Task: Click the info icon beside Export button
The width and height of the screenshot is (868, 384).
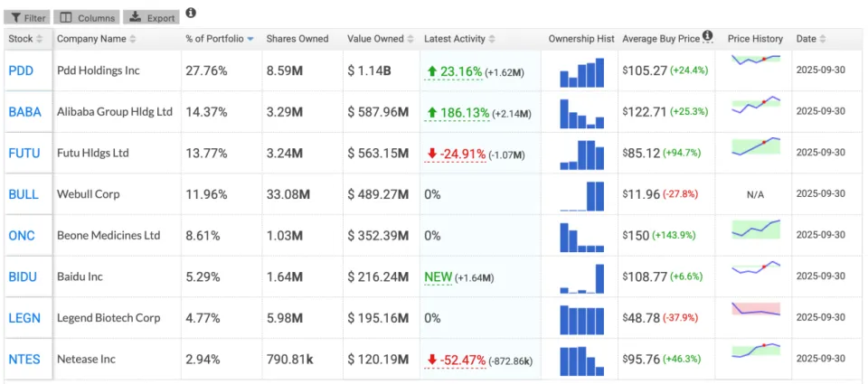Action: coord(190,14)
